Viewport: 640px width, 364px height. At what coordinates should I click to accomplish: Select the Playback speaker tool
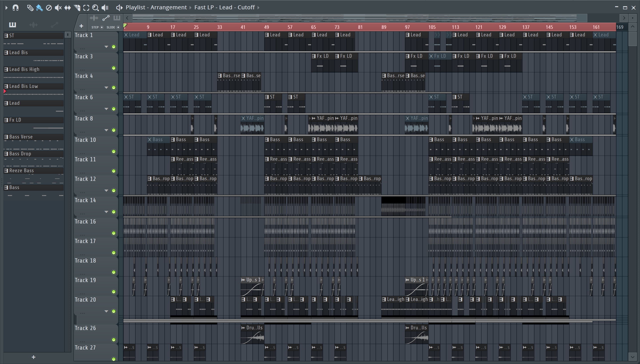105,8
